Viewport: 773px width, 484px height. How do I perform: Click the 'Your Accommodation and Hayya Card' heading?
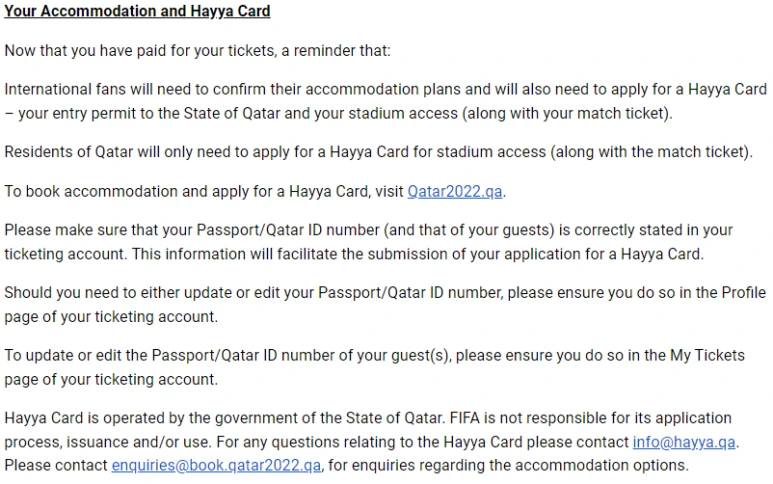click(137, 12)
